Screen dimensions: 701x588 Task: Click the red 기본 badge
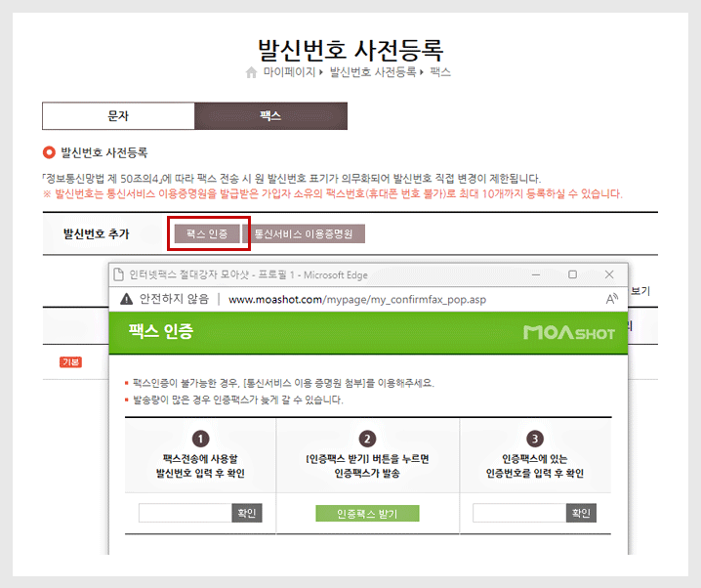click(70, 362)
